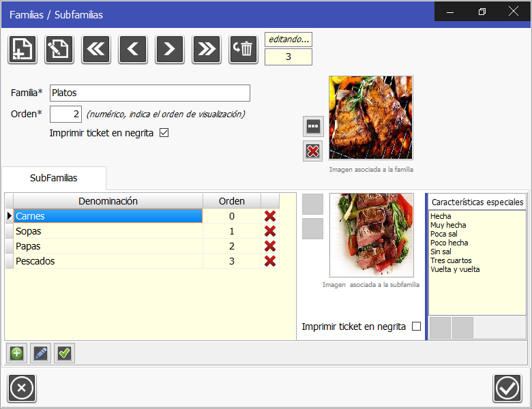Click the delete family trash icon

pyautogui.click(x=243, y=49)
